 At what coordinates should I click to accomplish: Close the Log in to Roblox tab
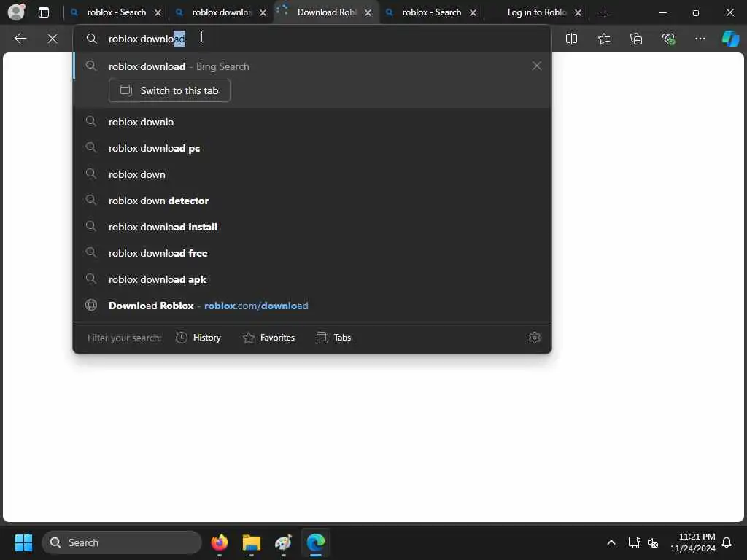point(578,13)
